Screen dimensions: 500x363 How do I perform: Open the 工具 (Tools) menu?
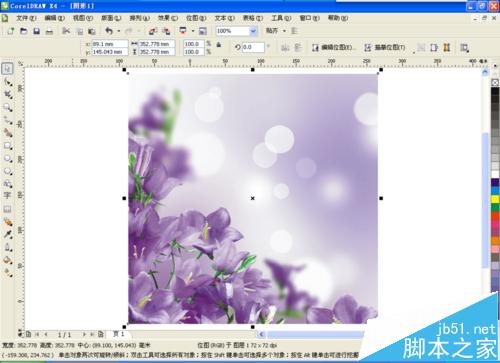281,18
